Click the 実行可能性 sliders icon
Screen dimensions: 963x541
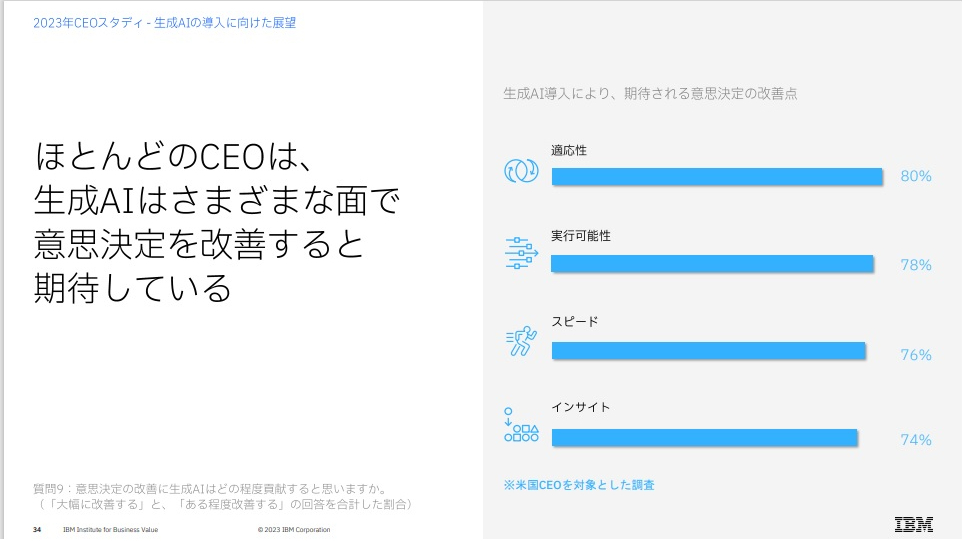[x=521, y=255]
